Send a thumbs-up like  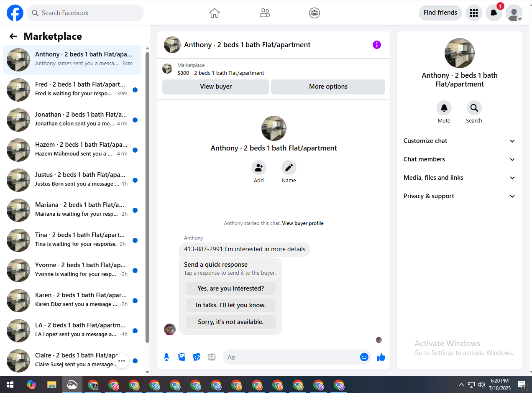381,357
